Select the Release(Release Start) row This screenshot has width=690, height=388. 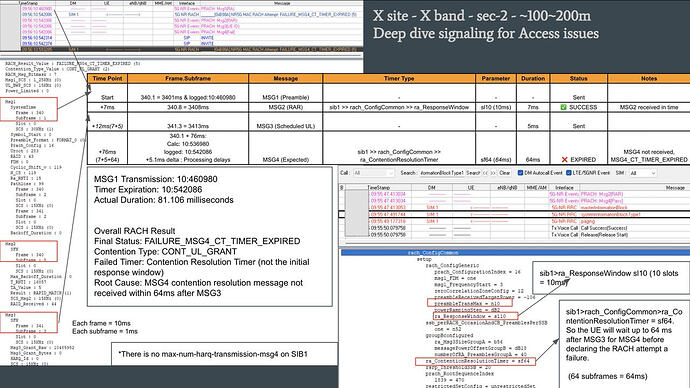[514, 235]
